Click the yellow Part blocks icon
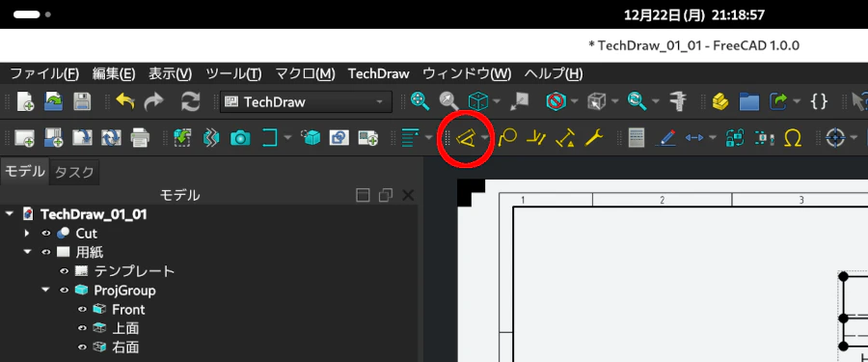This screenshot has height=362, width=868. point(720,101)
